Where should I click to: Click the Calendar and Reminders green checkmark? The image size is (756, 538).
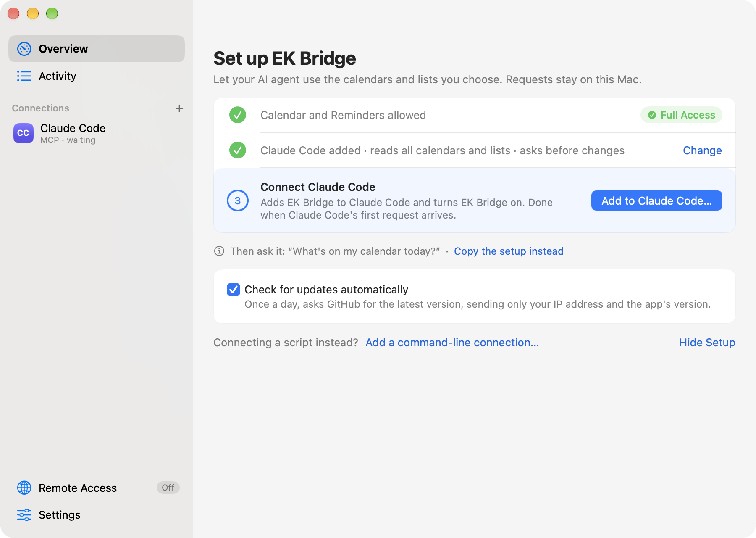(238, 115)
